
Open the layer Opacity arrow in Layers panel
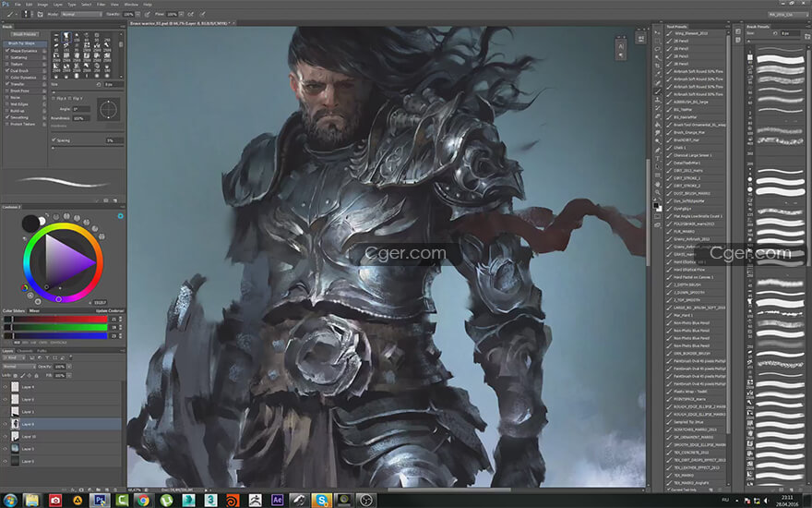point(69,367)
